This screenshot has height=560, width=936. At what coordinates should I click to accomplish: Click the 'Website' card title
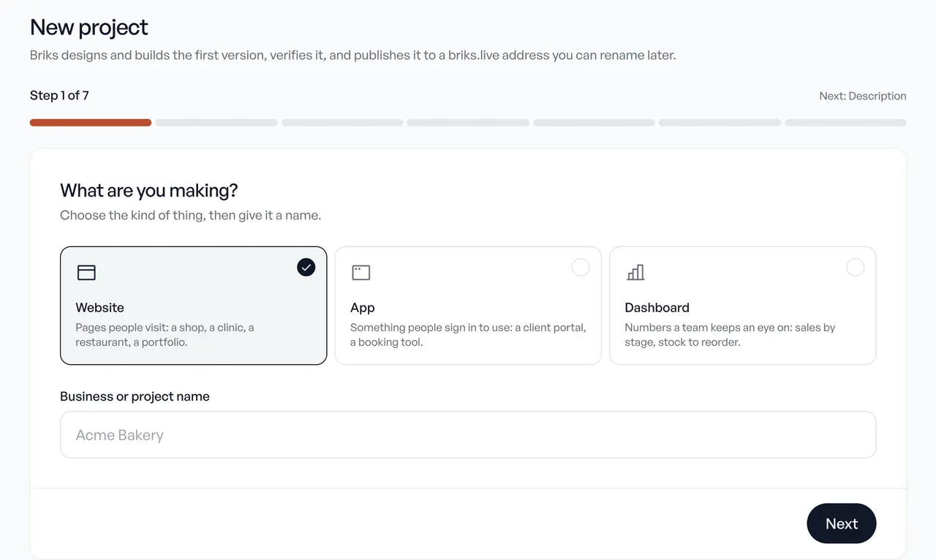point(100,308)
